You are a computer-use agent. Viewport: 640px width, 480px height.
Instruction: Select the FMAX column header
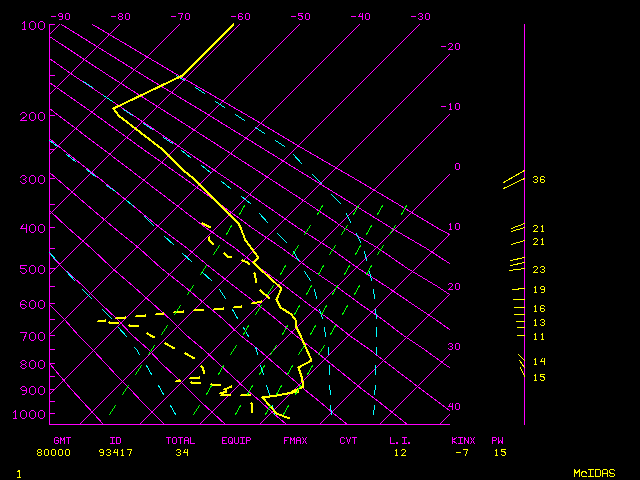coord(295,440)
